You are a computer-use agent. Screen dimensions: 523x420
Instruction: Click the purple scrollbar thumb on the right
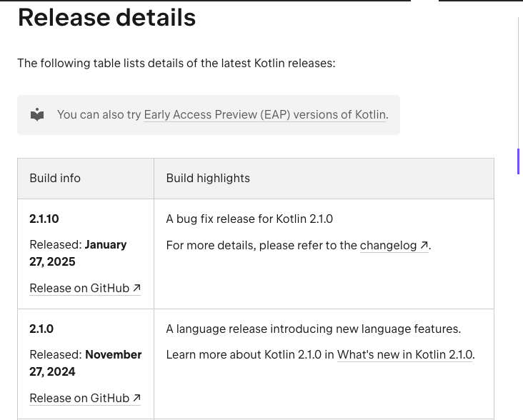518,161
